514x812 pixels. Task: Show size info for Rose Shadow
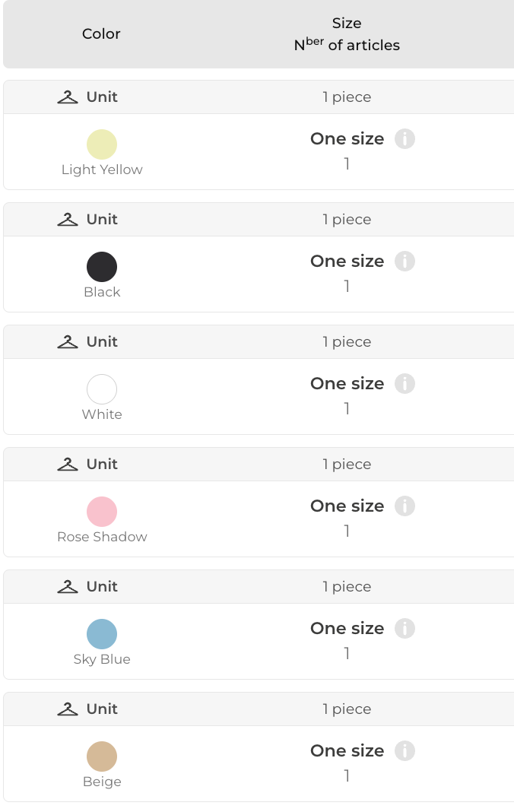405,506
